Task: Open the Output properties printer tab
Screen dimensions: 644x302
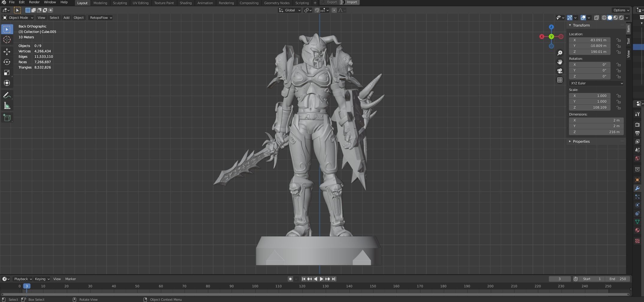Action: [x=637, y=133]
